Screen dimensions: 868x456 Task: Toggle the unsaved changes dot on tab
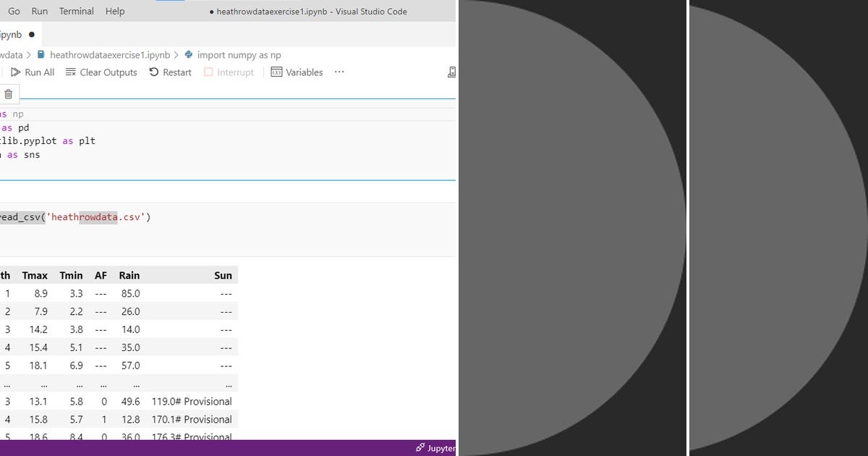pyautogui.click(x=32, y=33)
